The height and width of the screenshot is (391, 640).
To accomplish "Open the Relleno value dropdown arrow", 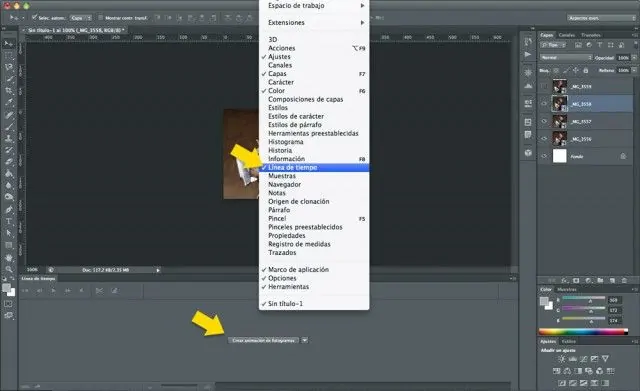I will click(634, 70).
